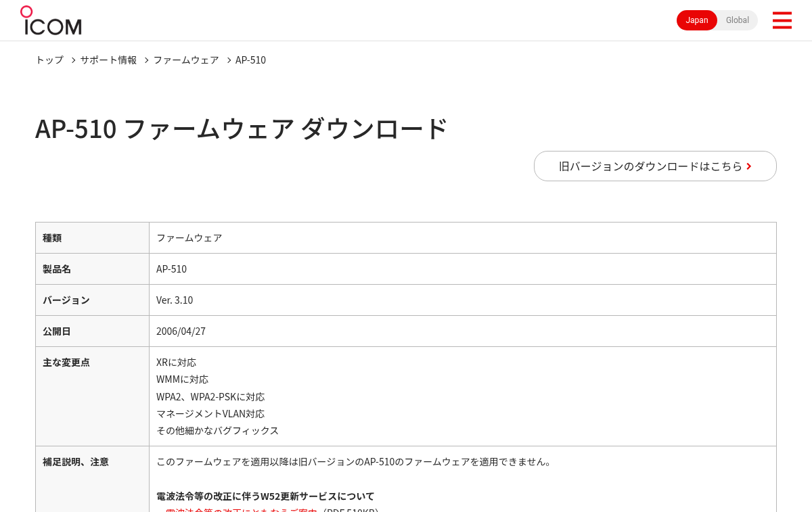The image size is (812, 512).
Task: Go to トップ breadcrumb
Action: (x=49, y=60)
